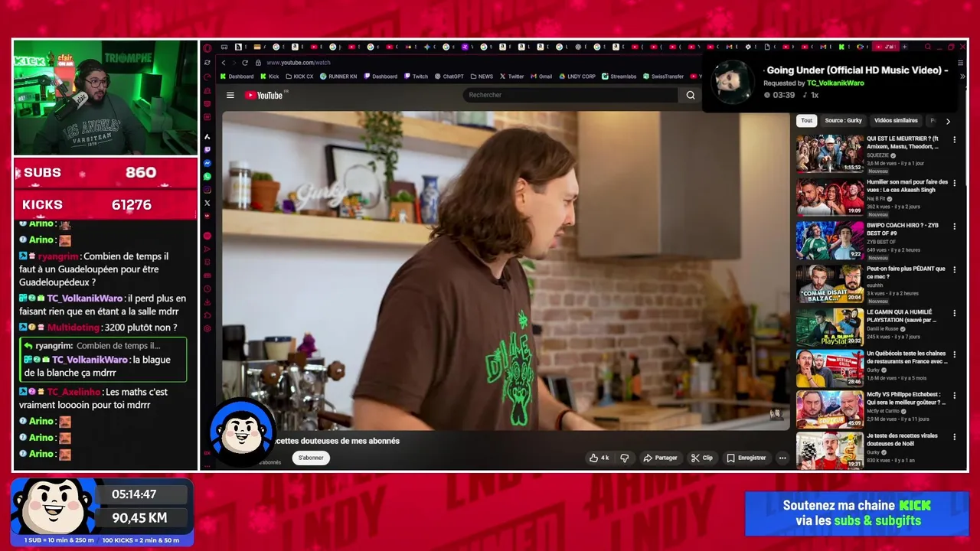Open 'QUI EST LE MEURTRIER' video thumbnail
Image resolution: width=980 pixels, height=551 pixels.
pyautogui.click(x=829, y=154)
